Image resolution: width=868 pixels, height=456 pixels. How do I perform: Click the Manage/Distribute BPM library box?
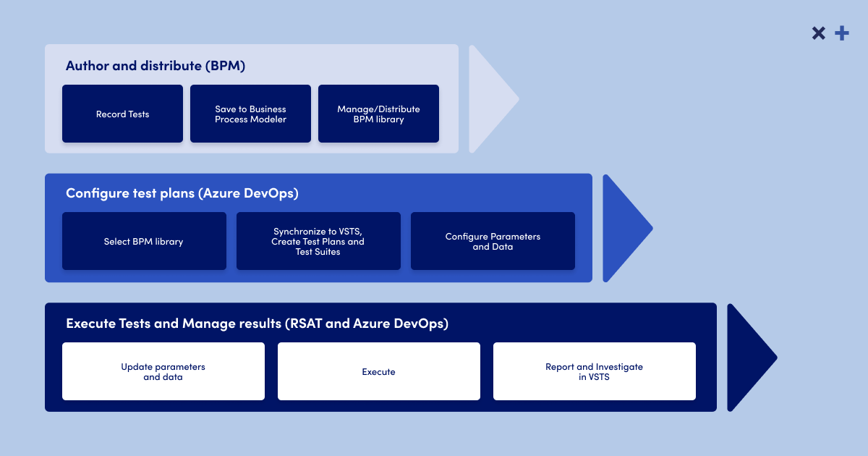pyautogui.click(x=378, y=114)
